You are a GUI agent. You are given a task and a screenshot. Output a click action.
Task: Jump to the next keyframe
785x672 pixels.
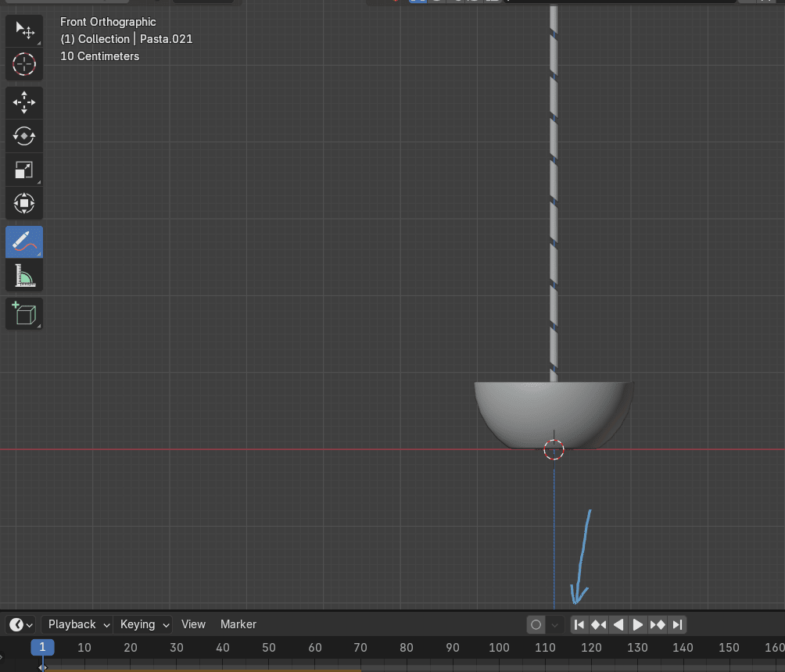coord(658,624)
